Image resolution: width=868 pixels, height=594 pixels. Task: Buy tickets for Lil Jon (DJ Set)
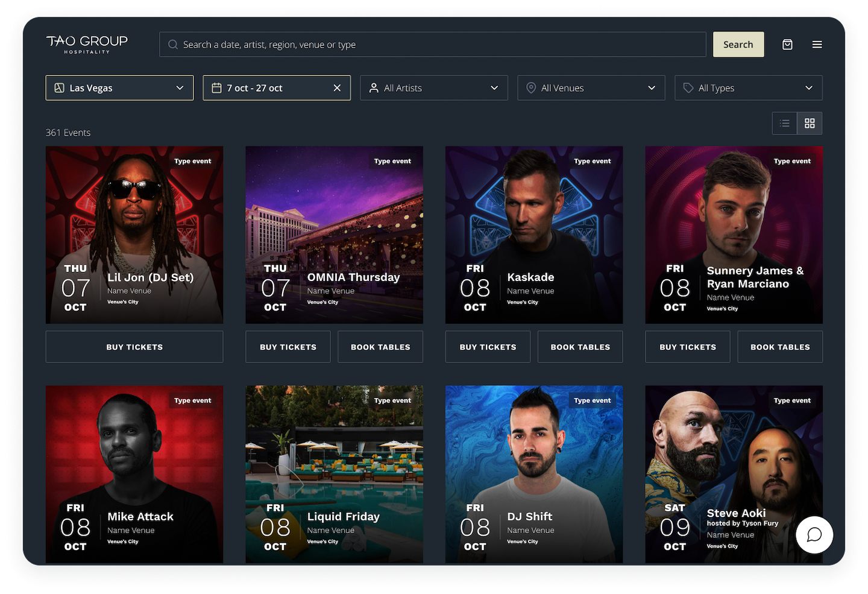coord(134,347)
